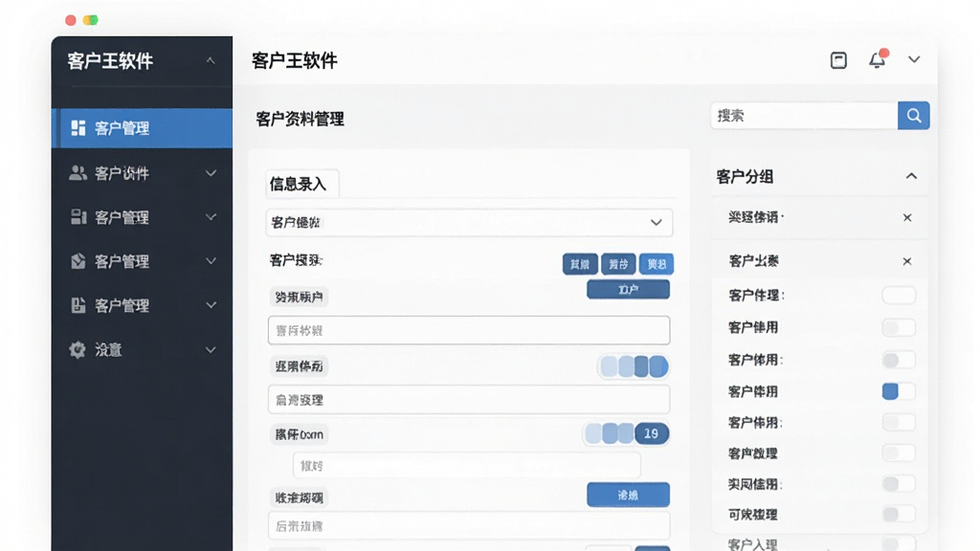Screen dimensions: 980x551
Task: Turn off the blue enabled toggle
Action: point(899,391)
